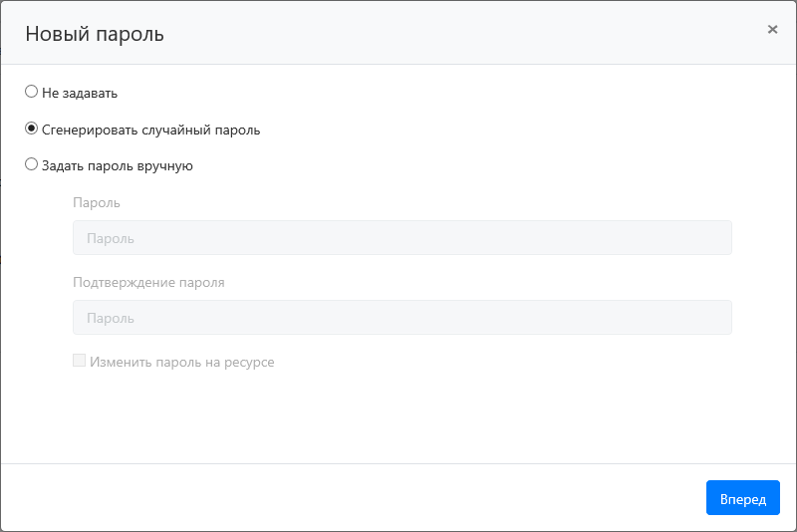Click the Подтверждение пароля caption text

pos(148,282)
